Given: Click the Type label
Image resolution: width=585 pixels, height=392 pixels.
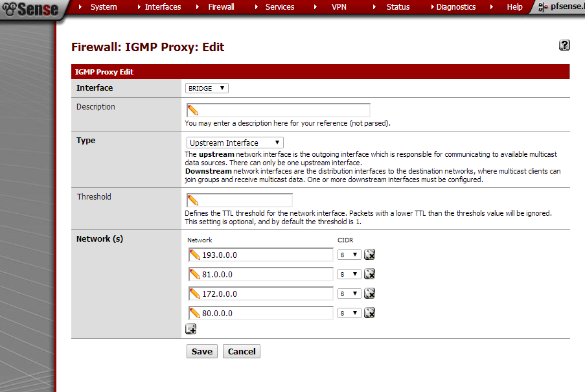Looking at the screenshot, I should 86,141.
